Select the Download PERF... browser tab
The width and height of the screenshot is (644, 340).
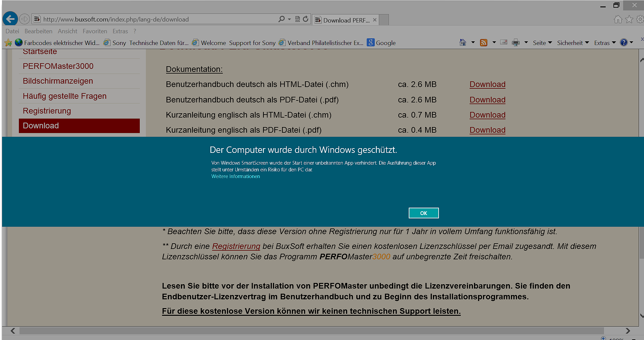coord(346,20)
